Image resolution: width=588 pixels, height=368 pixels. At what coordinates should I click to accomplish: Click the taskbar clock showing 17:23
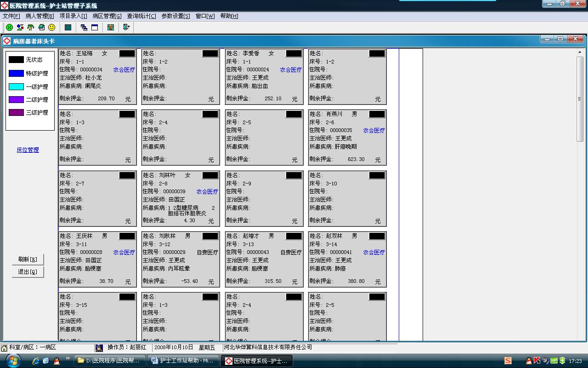click(x=575, y=361)
